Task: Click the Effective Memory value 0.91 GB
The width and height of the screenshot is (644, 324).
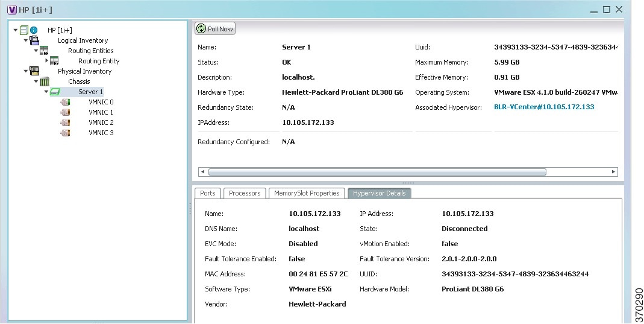Action: (x=507, y=77)
